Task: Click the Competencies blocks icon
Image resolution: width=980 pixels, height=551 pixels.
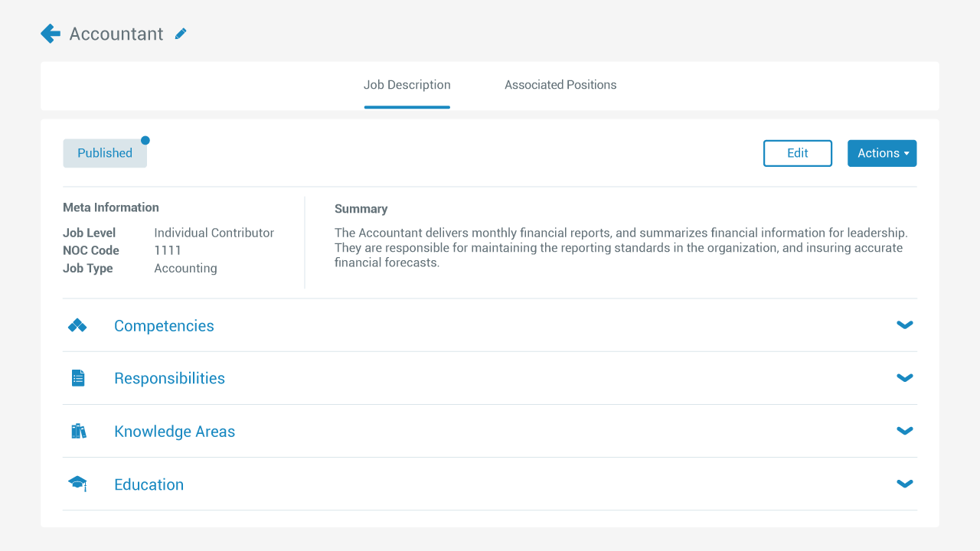Action: tap(77, 326)
